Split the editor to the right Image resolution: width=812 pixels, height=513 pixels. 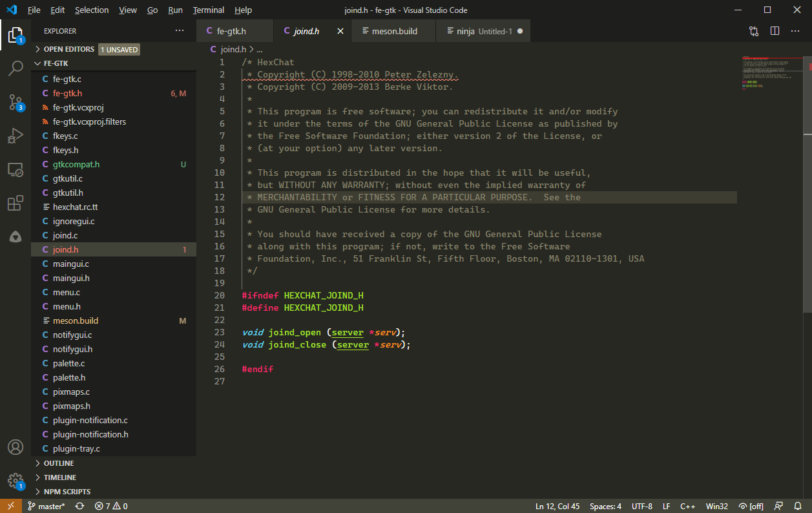[x=775, y=31]
